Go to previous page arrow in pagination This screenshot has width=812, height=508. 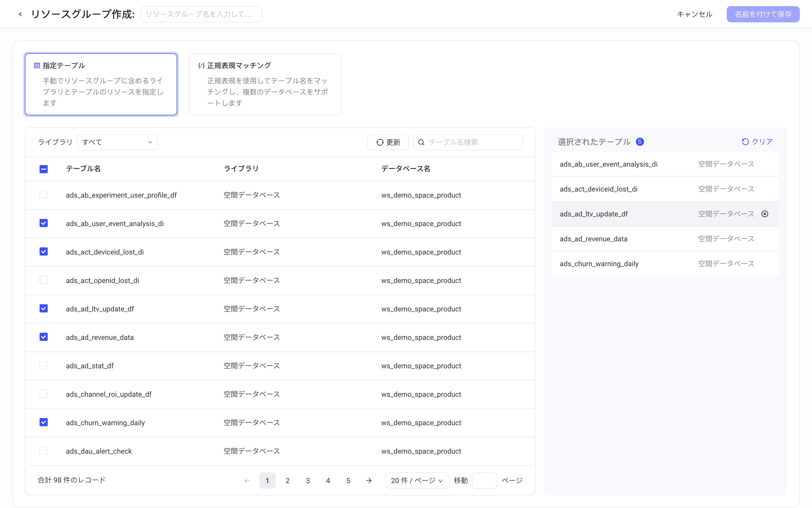(247, 481)
